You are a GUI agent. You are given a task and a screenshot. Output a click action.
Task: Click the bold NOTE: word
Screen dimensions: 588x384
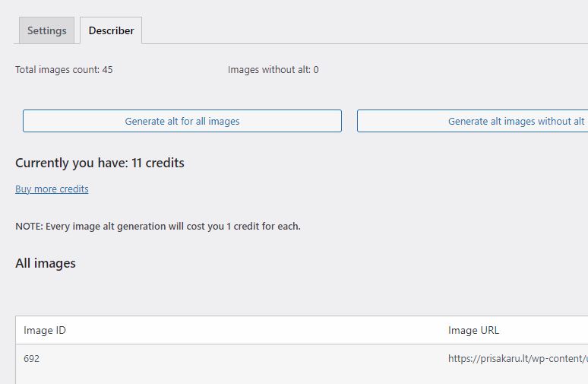pos(30,227)
